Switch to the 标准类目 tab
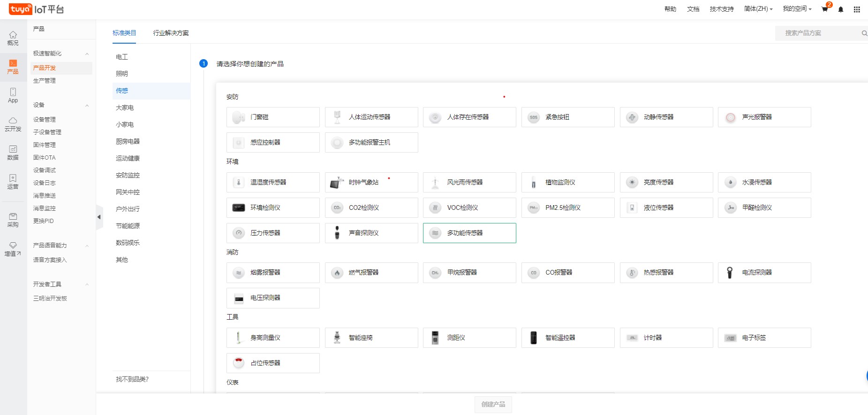 coord(124,33)
